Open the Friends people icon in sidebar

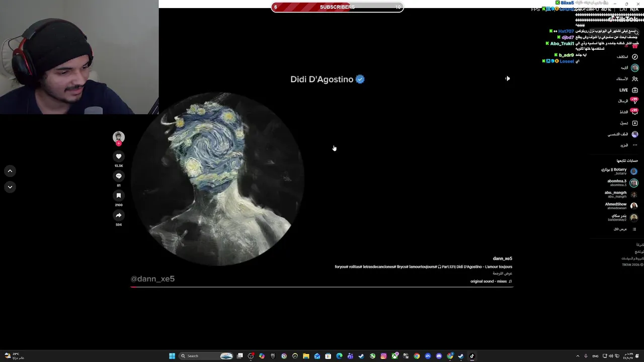pyautogui.click(x=635, y=79)
